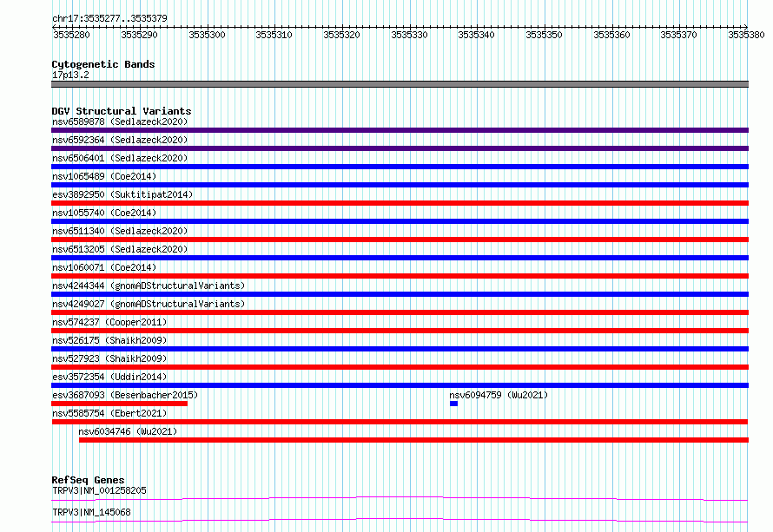This screenshot has height=532, width=773.
Task: Click esv3687093 (Besenbacher2015) label
Action: click(125, 395)
